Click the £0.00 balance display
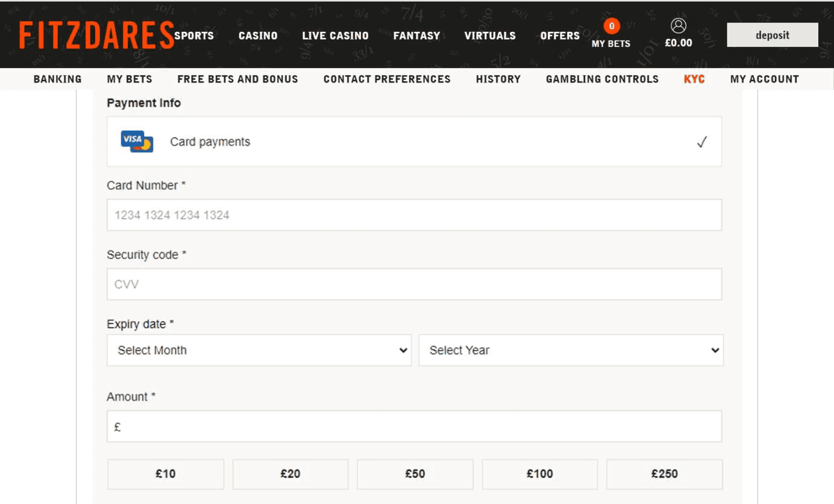The width and height of the screenshot is (834, 504). [678, 43]
